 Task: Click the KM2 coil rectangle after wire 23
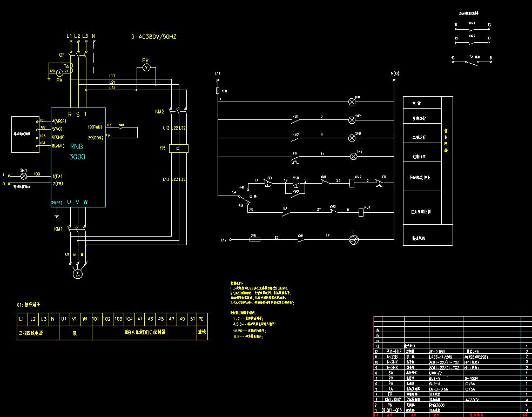pyautogui.click(x=352, y=183)
